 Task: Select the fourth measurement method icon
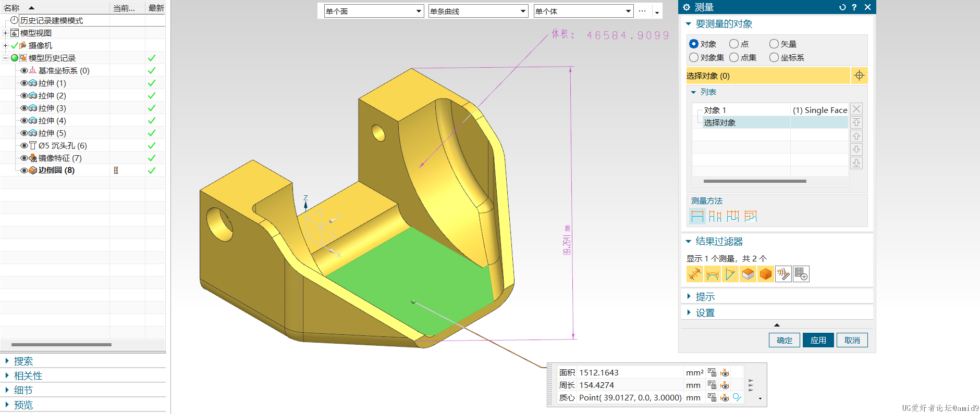751,216
